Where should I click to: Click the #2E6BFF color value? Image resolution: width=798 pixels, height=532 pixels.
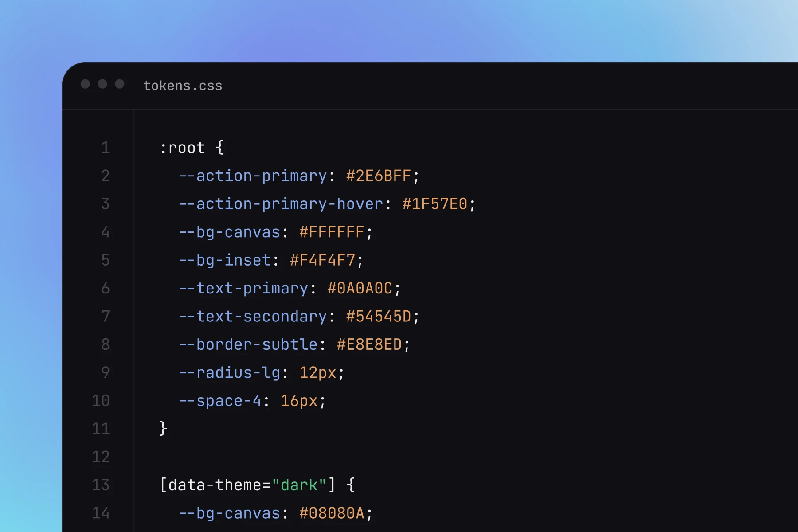(x=379, y=176)
